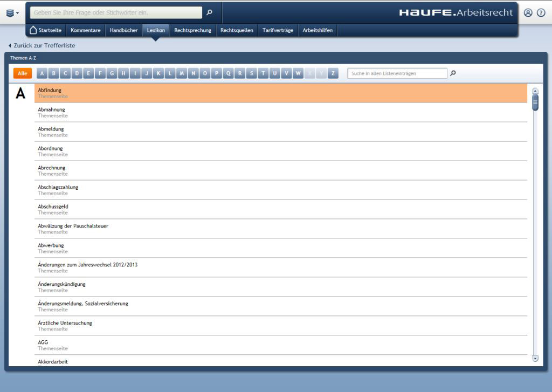Open the Abrechnung entry
This screenshot has width=552, height=392.
[x=280, y=170]
